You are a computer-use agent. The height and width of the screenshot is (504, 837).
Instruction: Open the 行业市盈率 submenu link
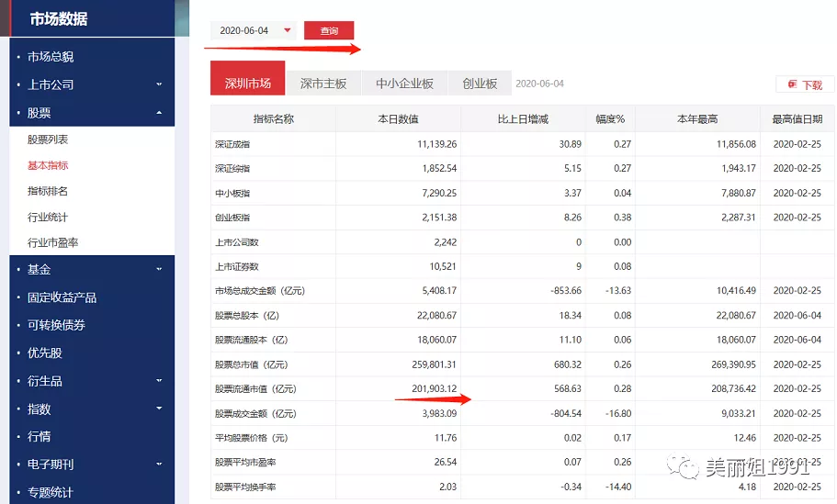(53, 242)
